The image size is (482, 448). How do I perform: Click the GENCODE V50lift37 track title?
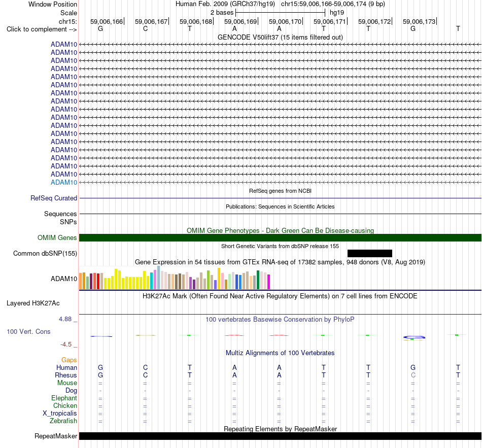pos(281,37)
